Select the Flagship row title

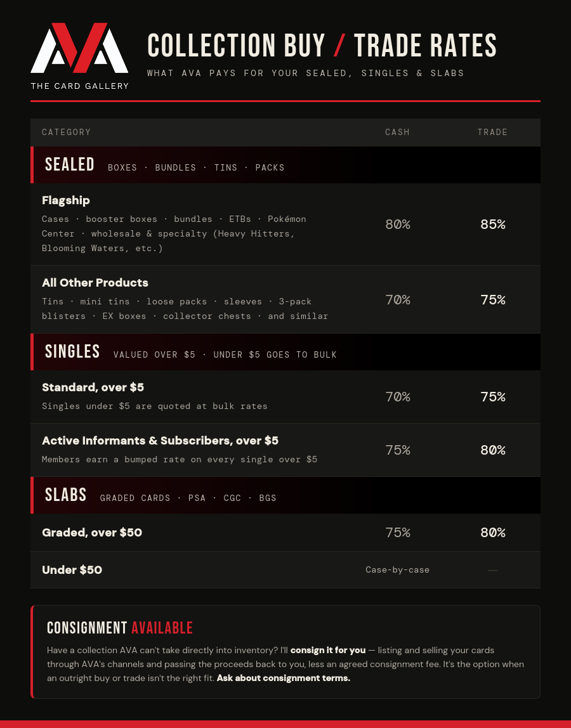(66, 200)
